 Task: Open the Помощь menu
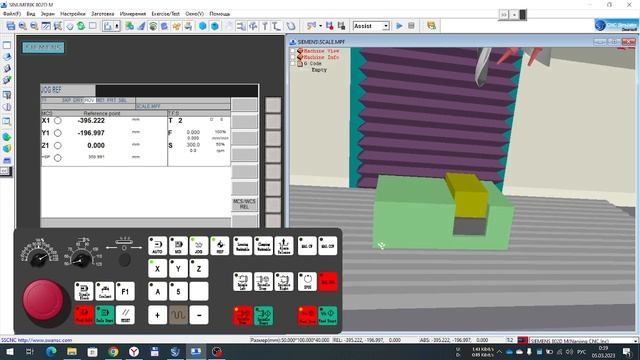pos(220,13)
